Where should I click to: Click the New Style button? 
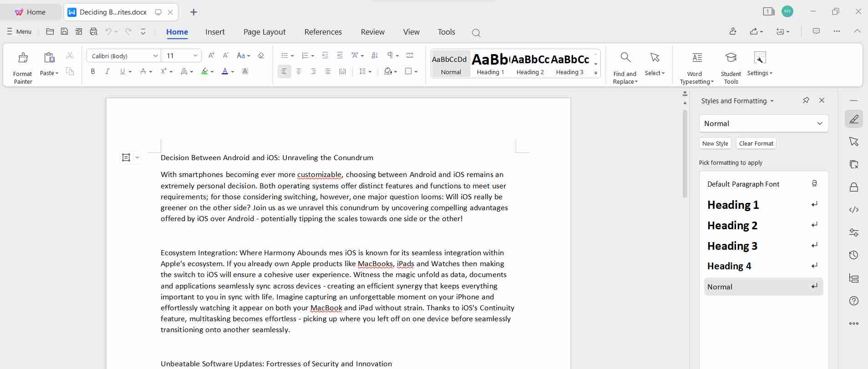coord(715,143)
